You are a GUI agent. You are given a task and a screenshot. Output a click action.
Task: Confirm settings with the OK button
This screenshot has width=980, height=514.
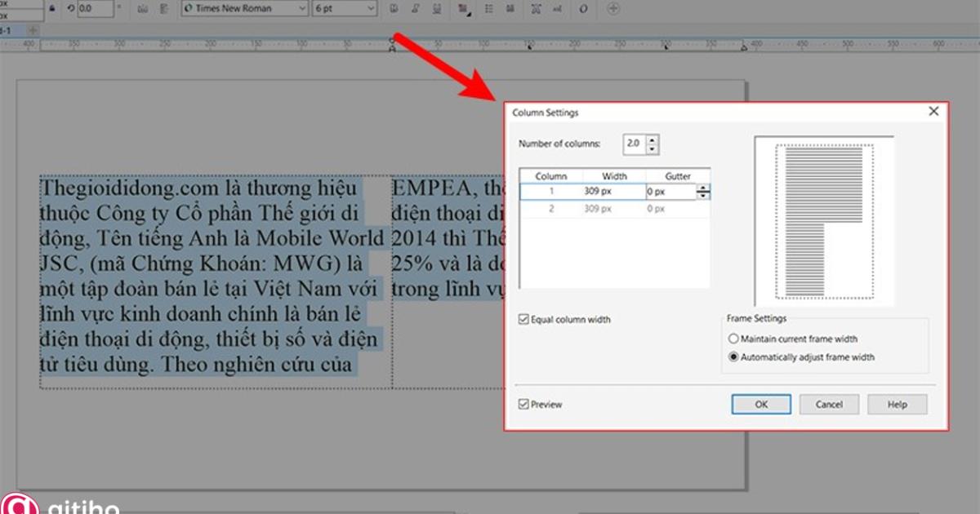click(759, 404)
